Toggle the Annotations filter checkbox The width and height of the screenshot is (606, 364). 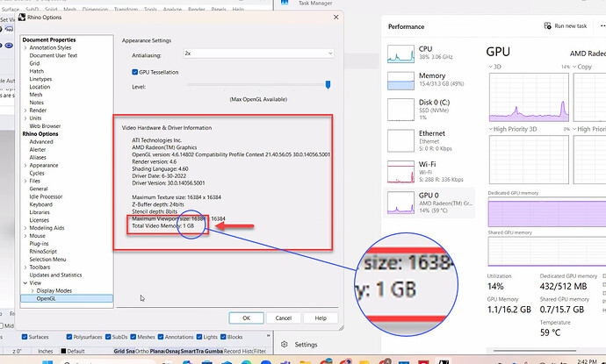pyautogui.click(x=161, y=337)
